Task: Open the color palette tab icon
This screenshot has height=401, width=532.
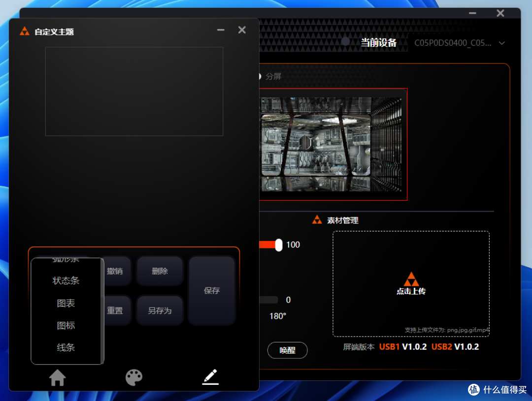Action: coord(134,377)
